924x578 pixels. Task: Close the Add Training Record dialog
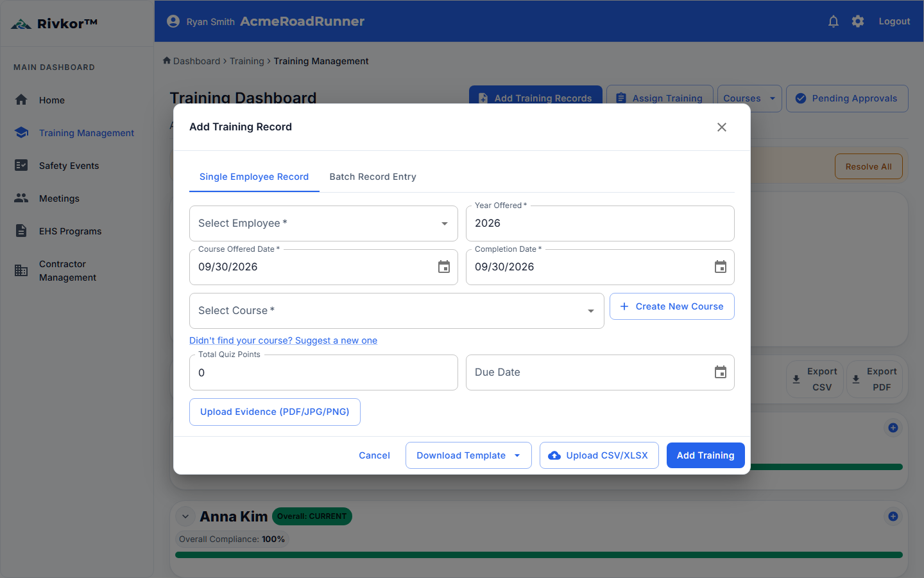tap(722, 127)
